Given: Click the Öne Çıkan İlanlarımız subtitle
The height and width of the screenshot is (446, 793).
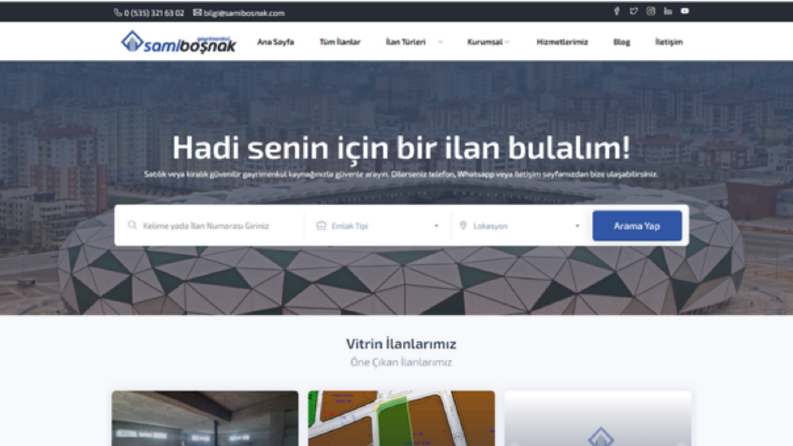Looking at the screenshot, I should coord(401,362).
